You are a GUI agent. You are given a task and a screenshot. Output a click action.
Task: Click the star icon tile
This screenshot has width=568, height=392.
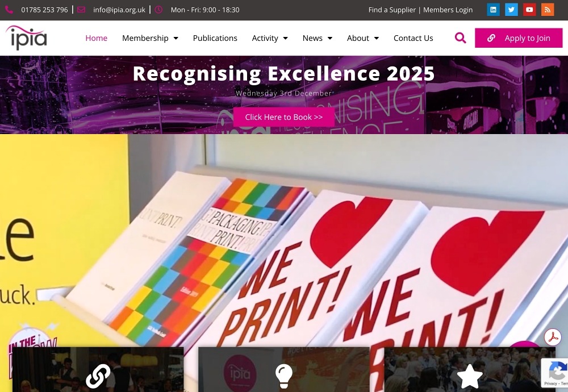click(x=470, y=369)
